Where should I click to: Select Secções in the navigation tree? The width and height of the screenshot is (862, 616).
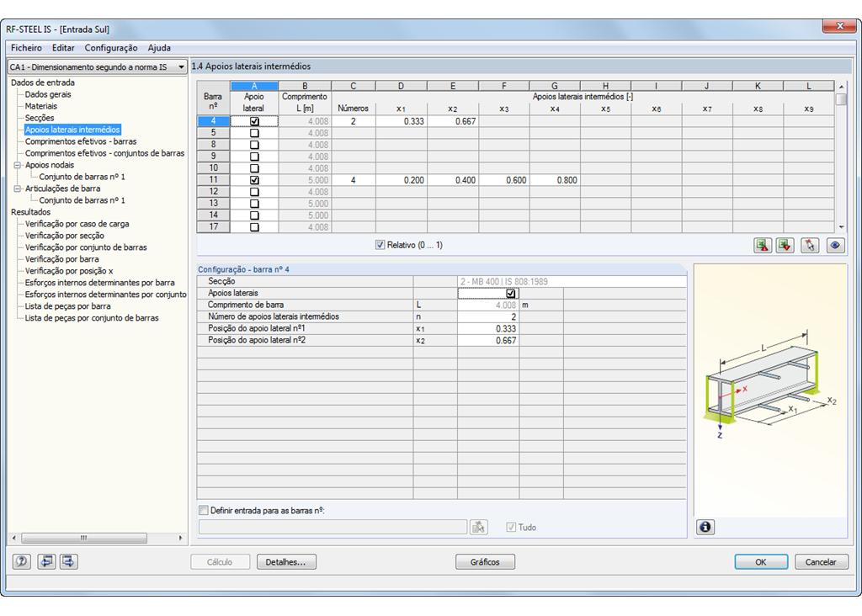(40, 118)
